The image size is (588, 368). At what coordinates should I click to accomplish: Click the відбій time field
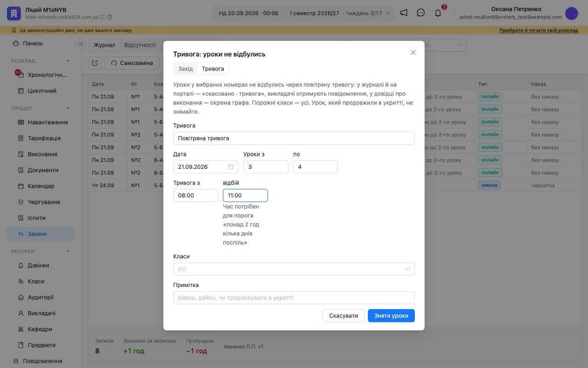tap(245, 195)
